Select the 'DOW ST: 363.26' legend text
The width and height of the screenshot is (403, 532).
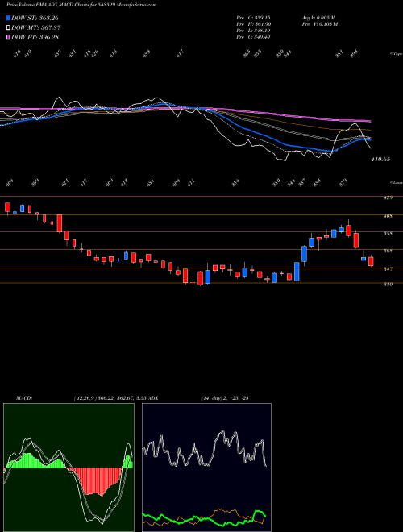coord(35,19)
